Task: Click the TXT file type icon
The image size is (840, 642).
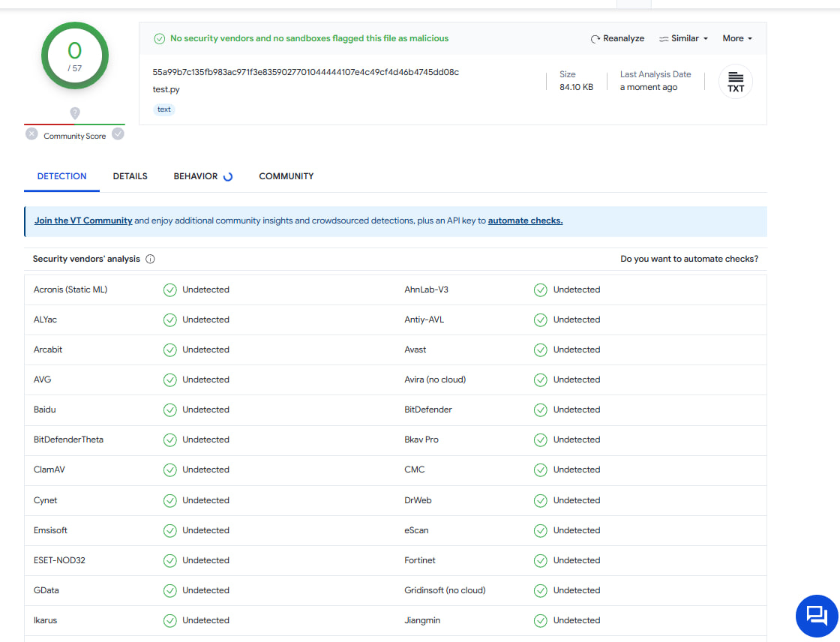Action: [736, 82]
